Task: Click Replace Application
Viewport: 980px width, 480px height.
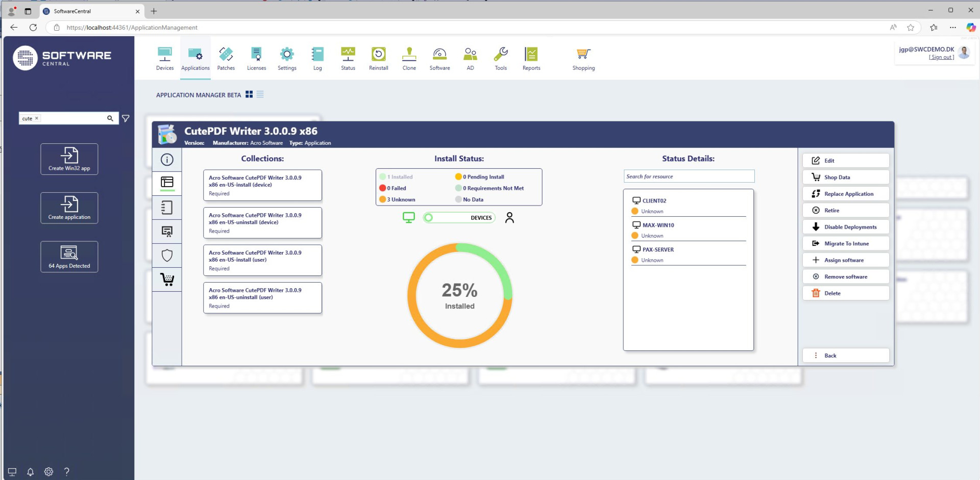Action: (x=846, y=194)
